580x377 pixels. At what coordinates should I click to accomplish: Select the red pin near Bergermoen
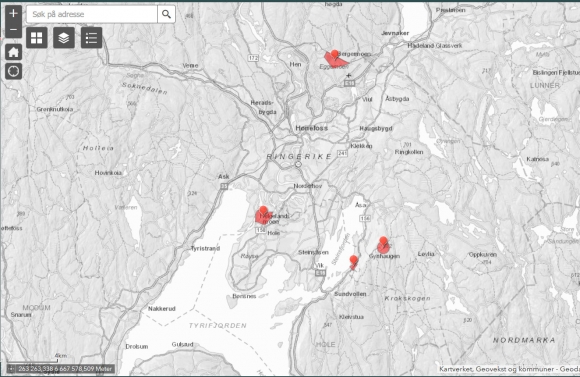tap(335, 55)
